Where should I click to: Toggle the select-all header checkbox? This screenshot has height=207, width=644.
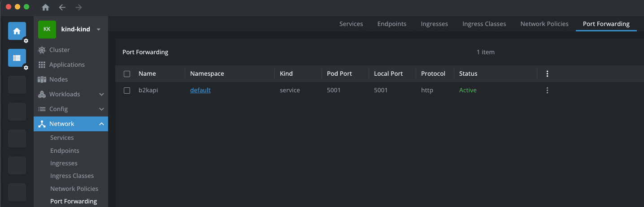pos(127,74)
